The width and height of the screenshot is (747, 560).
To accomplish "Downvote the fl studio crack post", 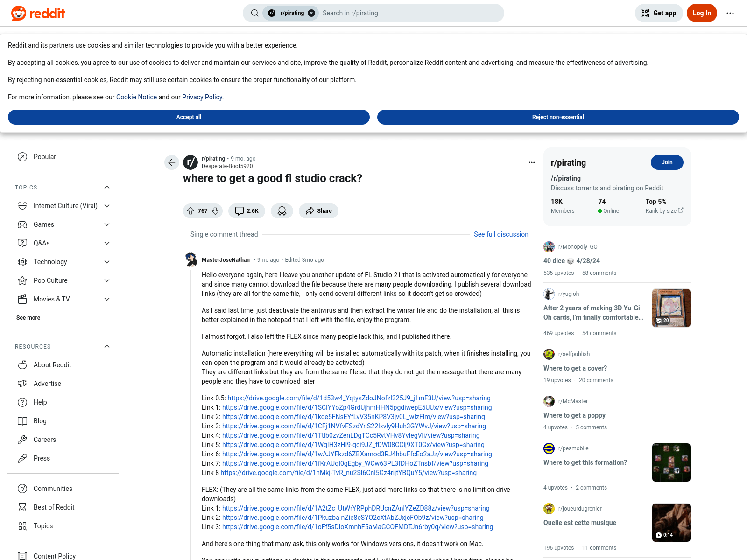I will 215,211.
